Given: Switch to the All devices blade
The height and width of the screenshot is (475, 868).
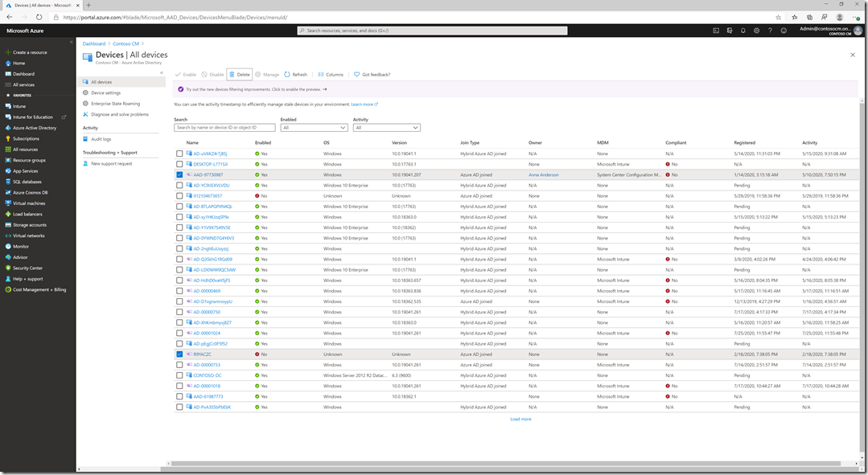Looking at the screenshot, I should point(102,81).
